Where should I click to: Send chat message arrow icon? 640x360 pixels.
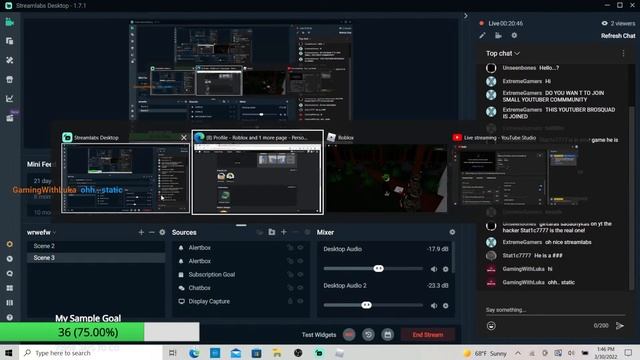[620, 326]
